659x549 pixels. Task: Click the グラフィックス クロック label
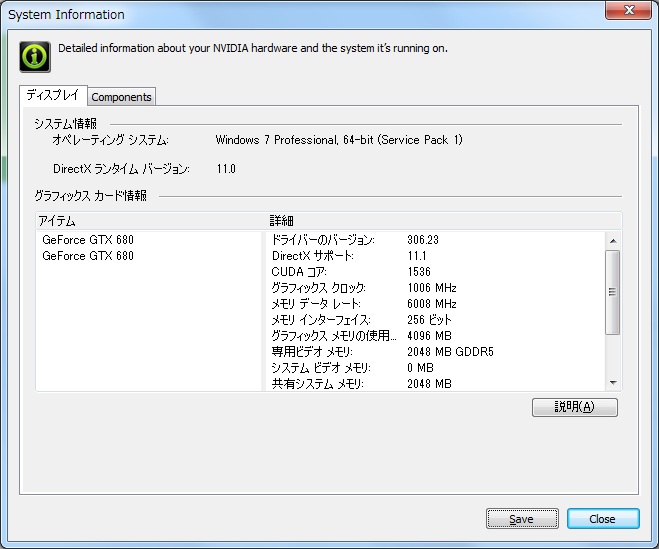point(319,288)
